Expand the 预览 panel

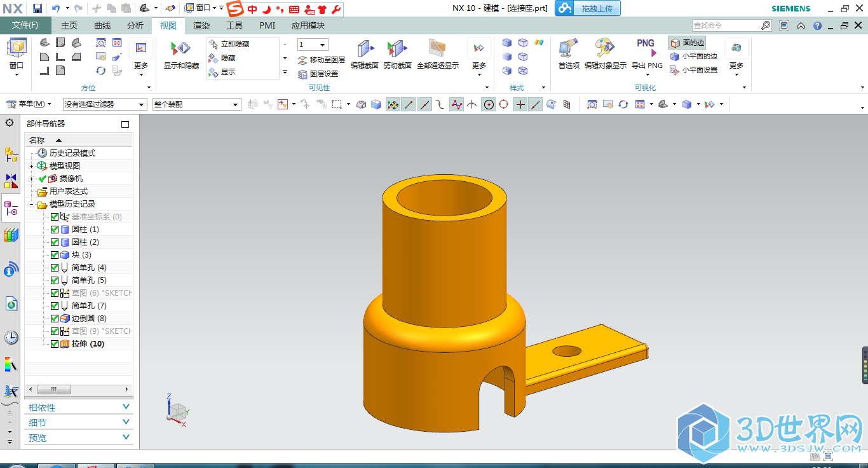[78, 438]
